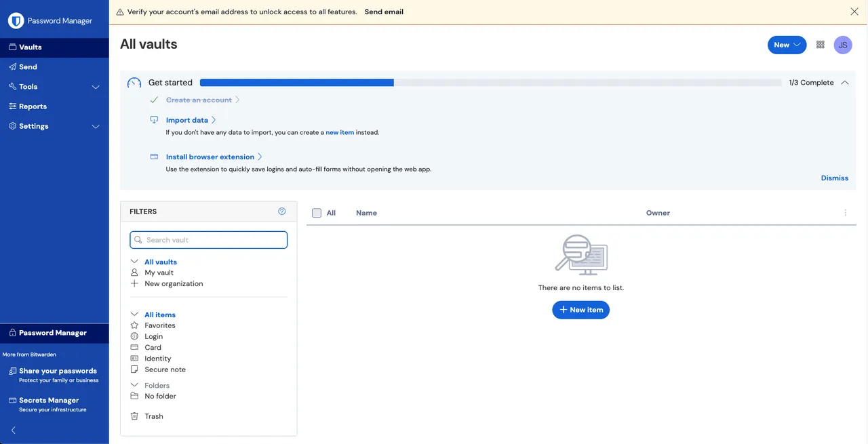Click the filters help question icon

click(282, 211)
